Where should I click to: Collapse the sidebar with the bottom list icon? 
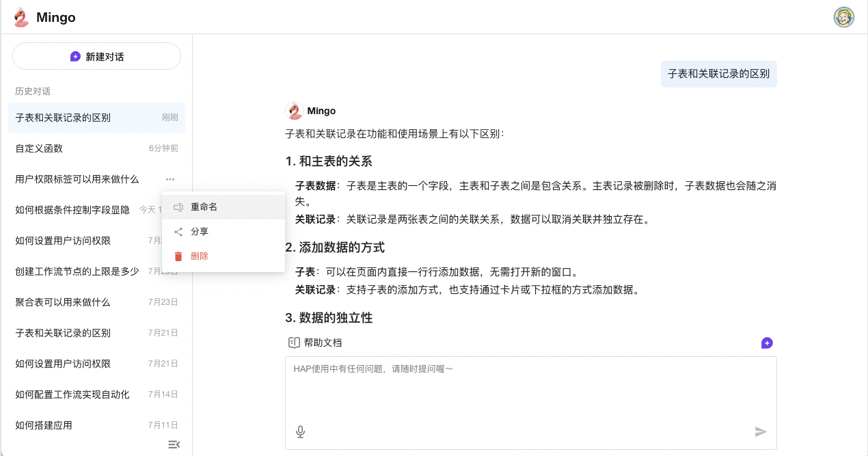click(174, 444)
